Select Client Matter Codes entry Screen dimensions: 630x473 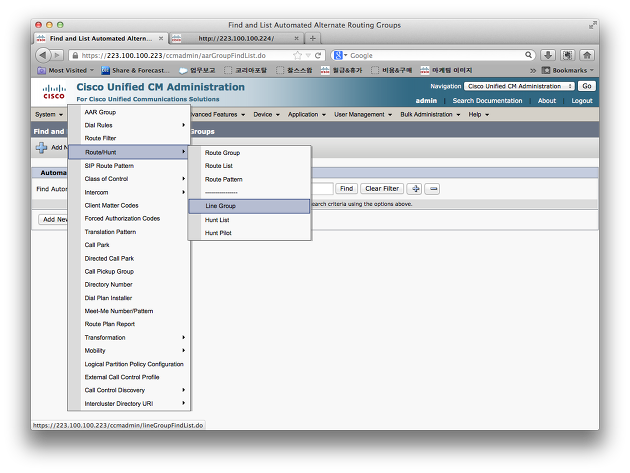coord(129,205)
